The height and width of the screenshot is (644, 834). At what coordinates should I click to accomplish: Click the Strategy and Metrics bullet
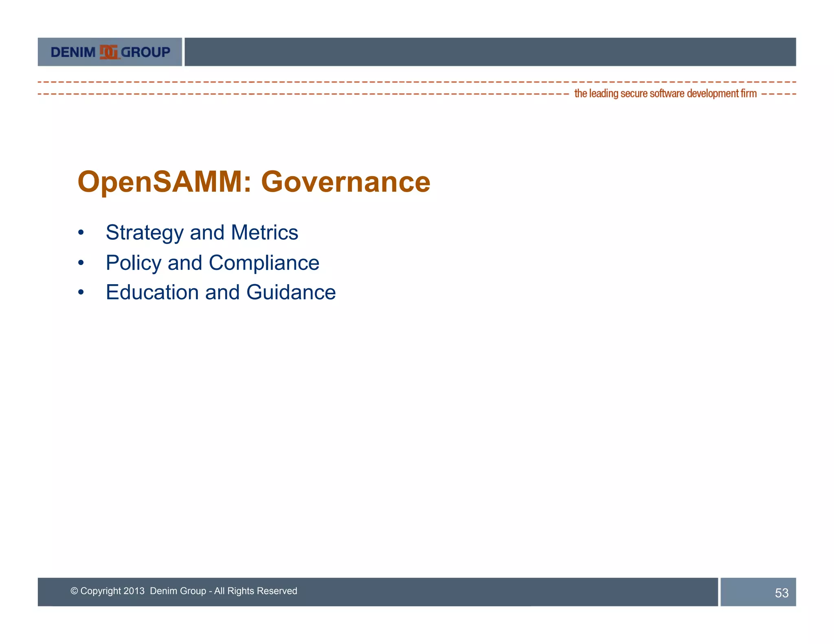(x=202, y=233)
